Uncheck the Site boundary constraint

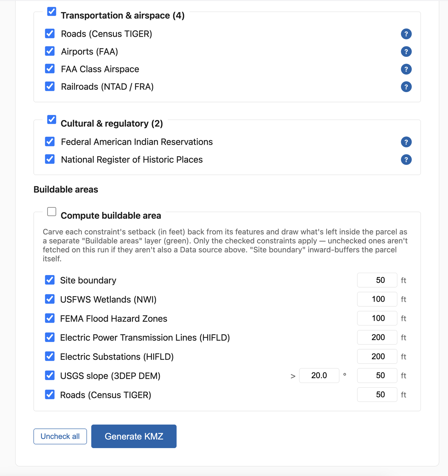pos(50,280)
